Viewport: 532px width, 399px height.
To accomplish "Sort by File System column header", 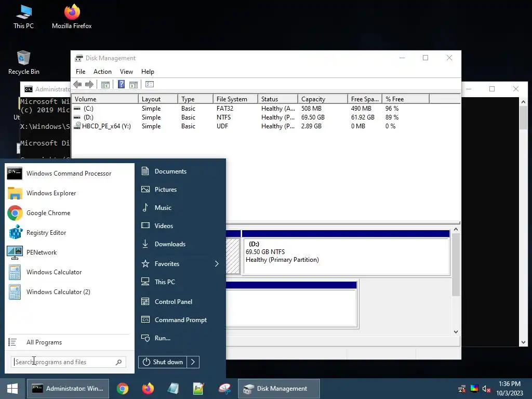I will coord(235,99).
